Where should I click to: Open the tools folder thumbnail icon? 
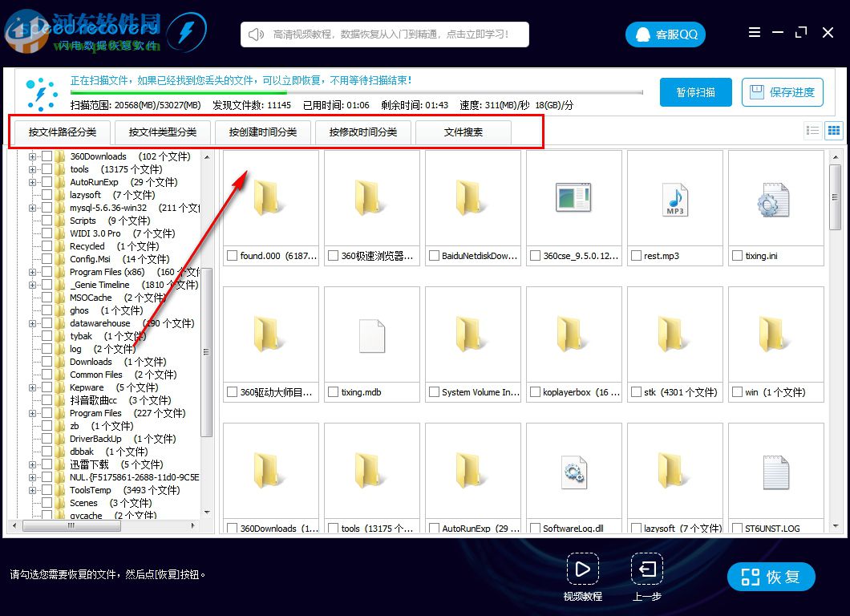point(369,471)
